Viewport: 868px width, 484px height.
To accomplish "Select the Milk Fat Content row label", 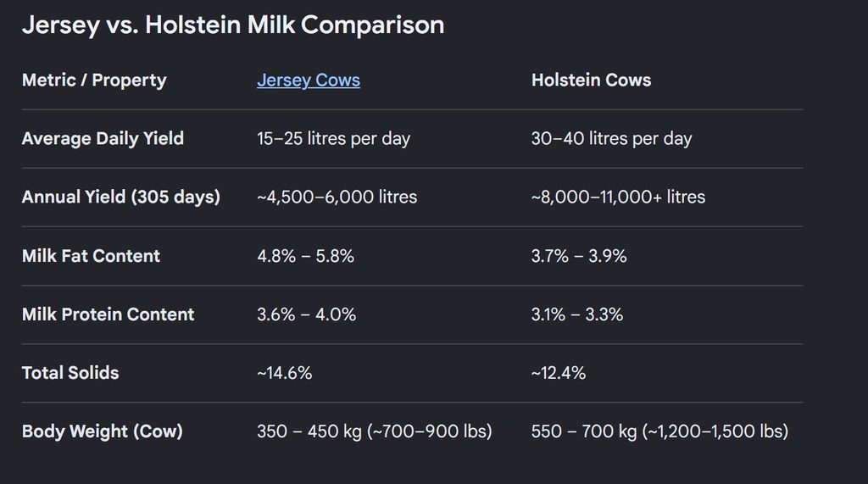I will coord(91,256).
